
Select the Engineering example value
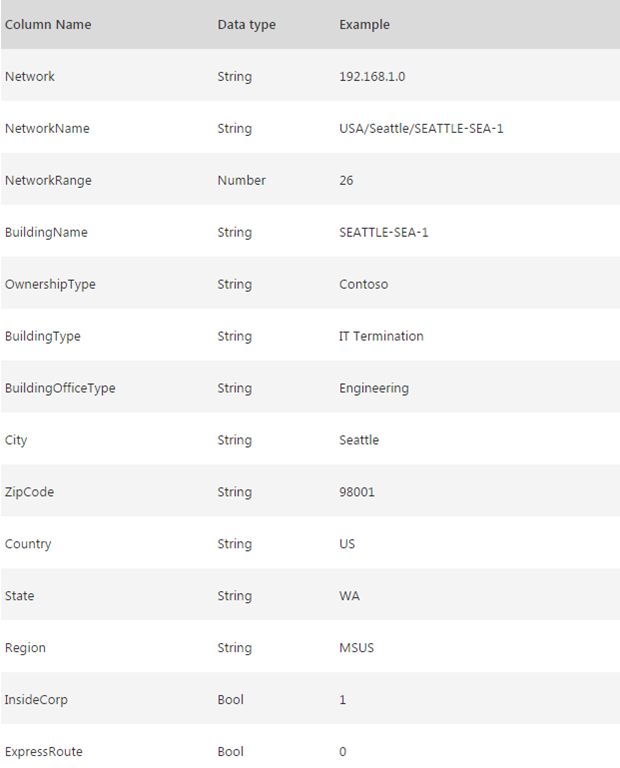point(374,388)
